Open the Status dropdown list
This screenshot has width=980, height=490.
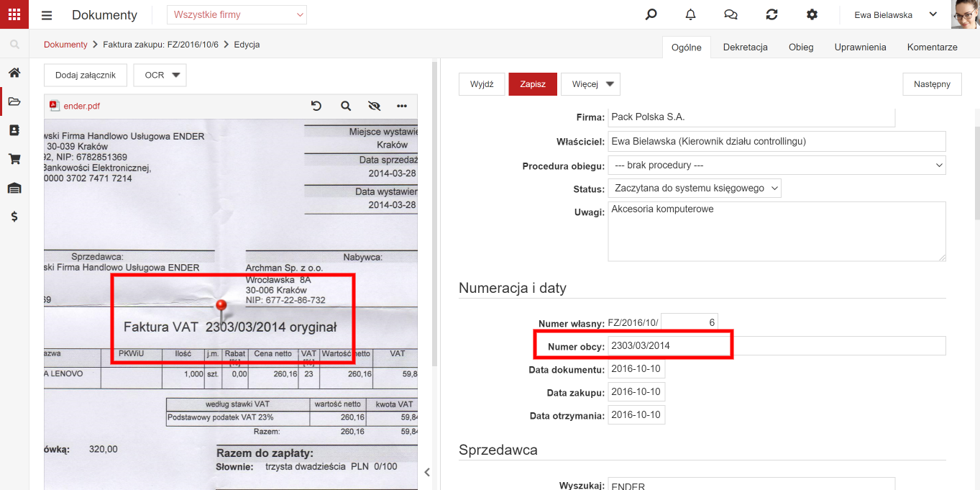click(695, 188)
